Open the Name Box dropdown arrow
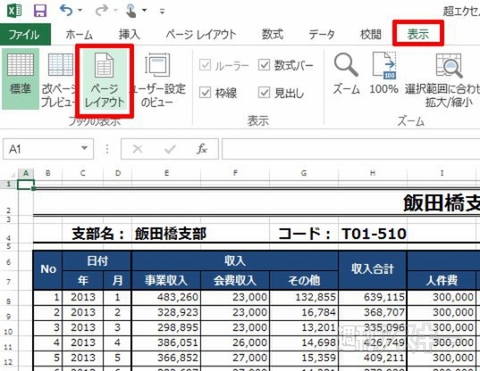This screenshot has width=480, height=371. (x=85, y=148)
